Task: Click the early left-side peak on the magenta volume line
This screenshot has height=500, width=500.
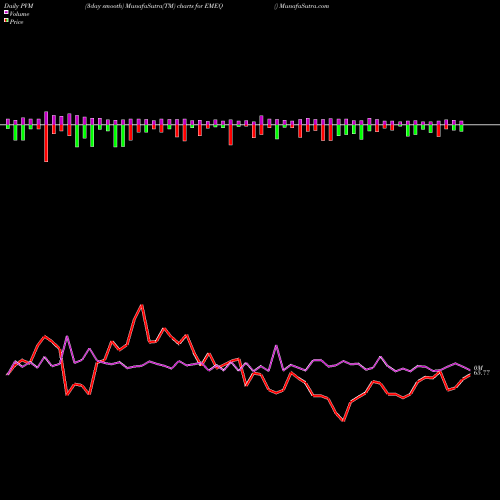Action: tap(67, 337)
